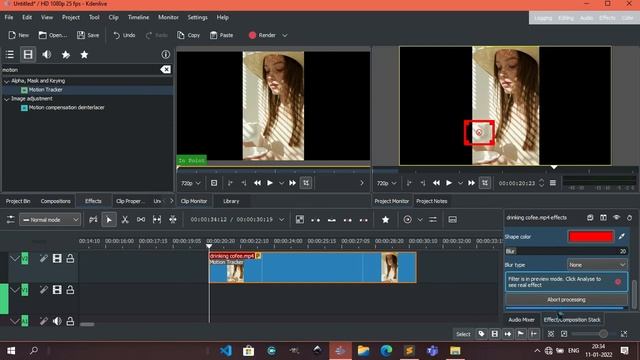Collapse the Alpha, Mask and Keying category
This screenshot has width=640, height=360.
(7, 81)
